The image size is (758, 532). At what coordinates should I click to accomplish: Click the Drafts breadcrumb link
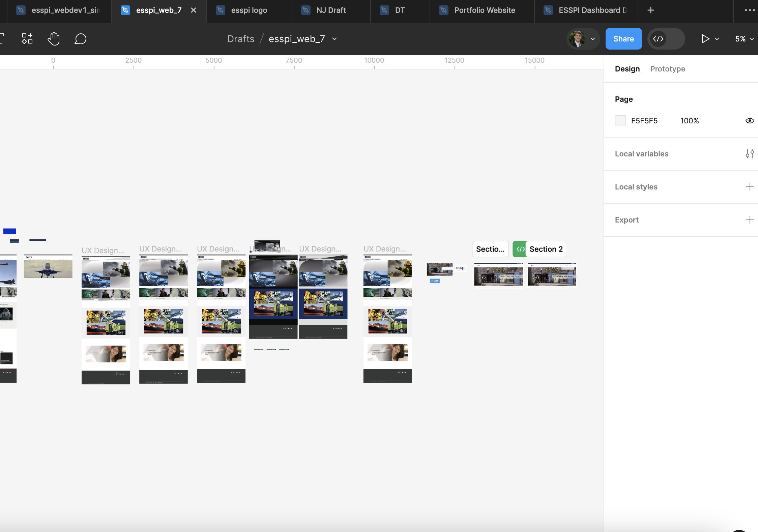pyautogui.click(x=241, y=39)
